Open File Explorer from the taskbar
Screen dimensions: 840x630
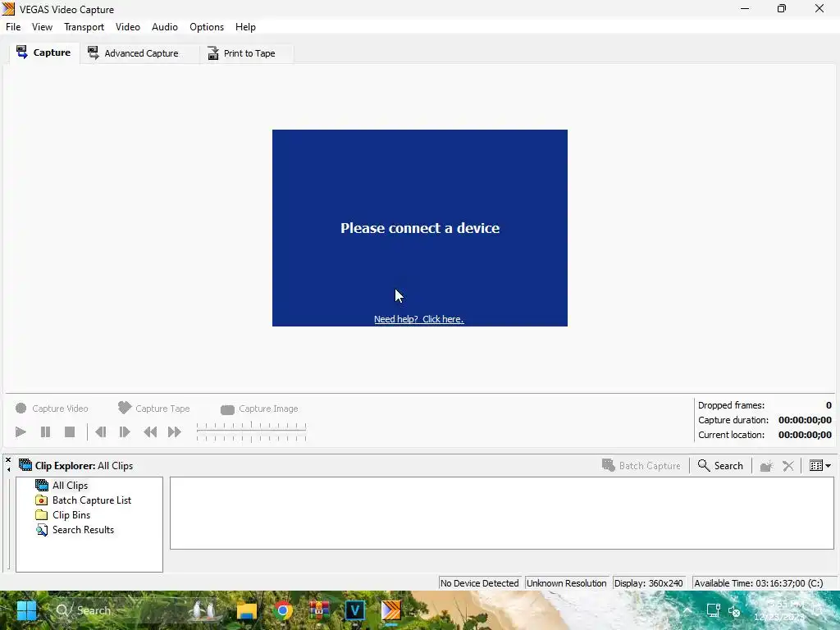click(x=247, y=610)
